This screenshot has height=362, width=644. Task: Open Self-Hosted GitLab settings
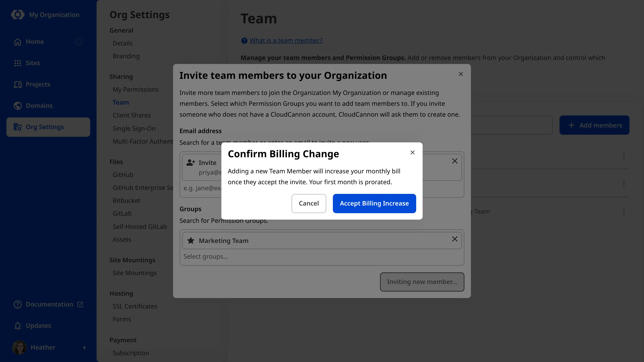(x=139, y=227)
